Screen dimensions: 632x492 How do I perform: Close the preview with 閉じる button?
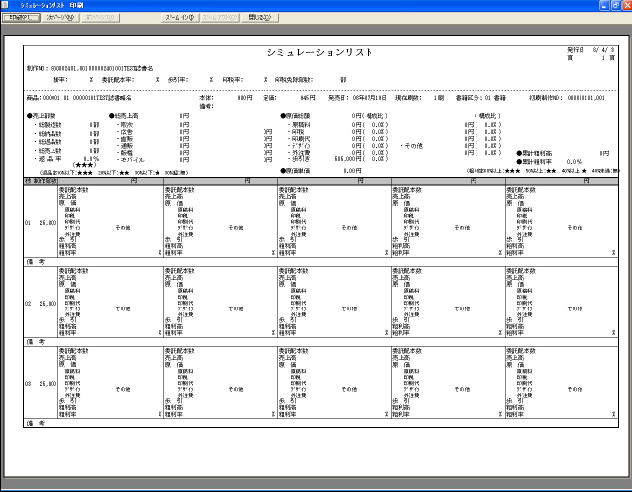tap(260, 18)
